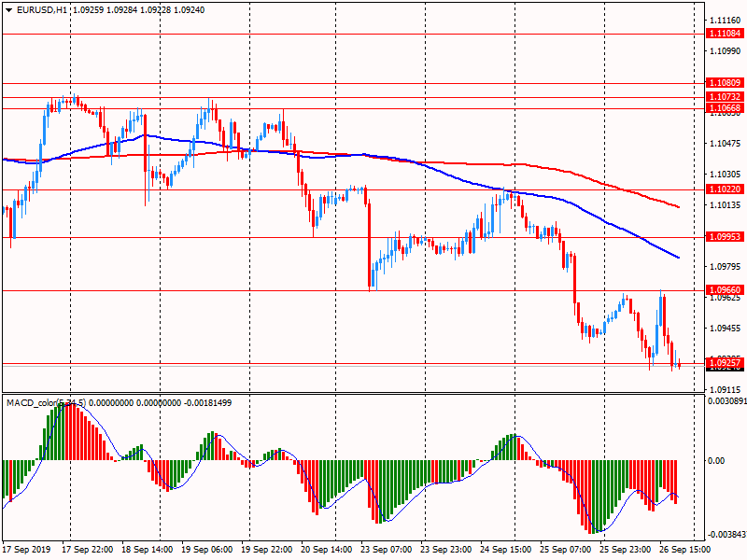Select the 1.09660 red price level label

click(x=725, y=289)
